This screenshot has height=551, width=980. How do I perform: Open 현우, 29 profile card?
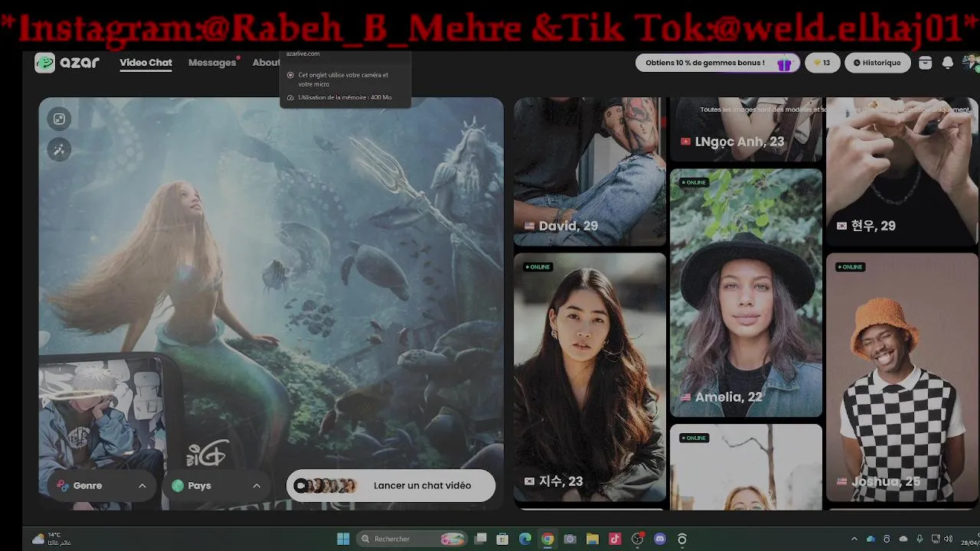[x=902, y=171]
